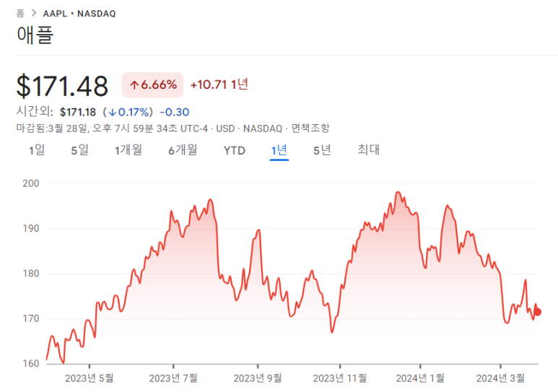Click the 6.66% change badge
The width and height of the screenshot is (558, 392).
pyautogui.click(x=152, y=85)
